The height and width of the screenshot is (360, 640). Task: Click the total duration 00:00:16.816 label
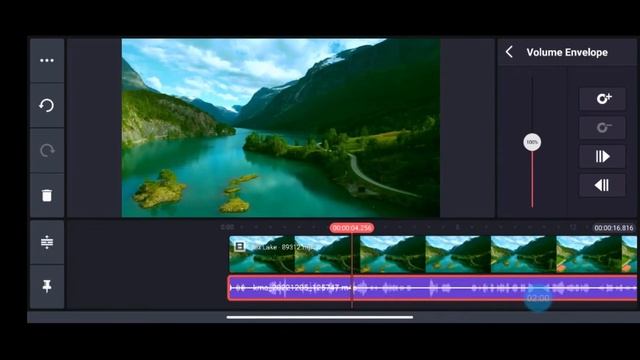613,228
